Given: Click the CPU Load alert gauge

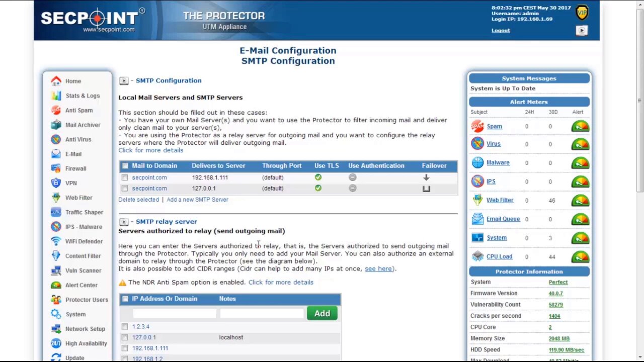Looking at the screenshot, I should (580, 256).
